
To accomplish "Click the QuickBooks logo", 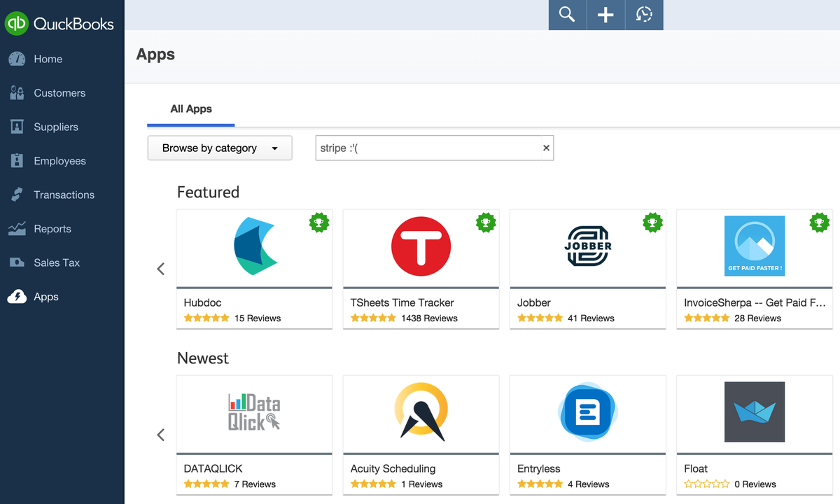I will pos(59,24).
